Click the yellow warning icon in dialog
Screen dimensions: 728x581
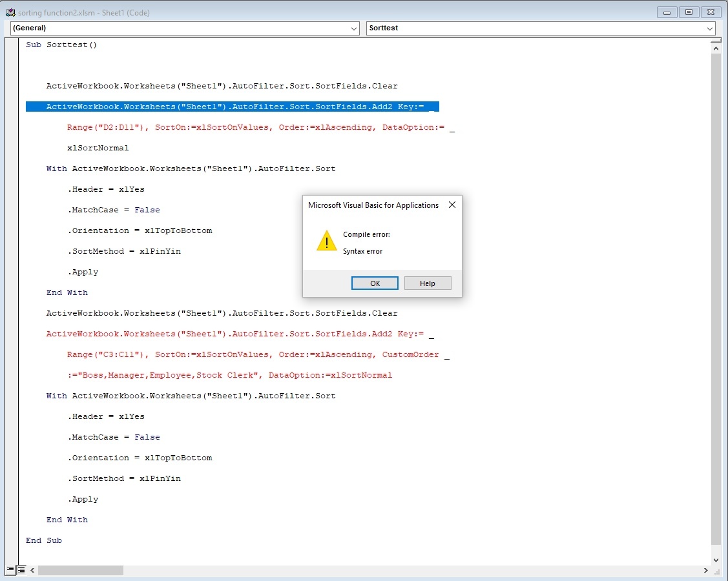[326, 241]
